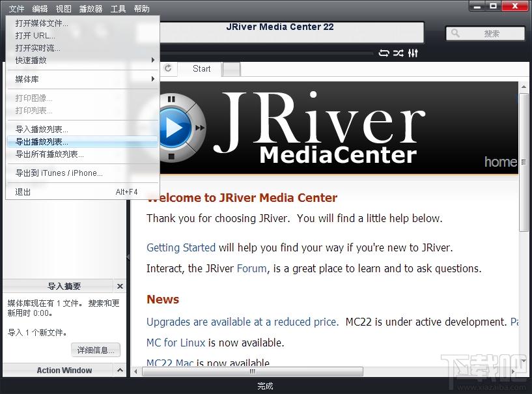Viewport: 532px width, 394px height.
Task: Click the fast-forward symbol on the logo wheel
Action: coord(199,128)
